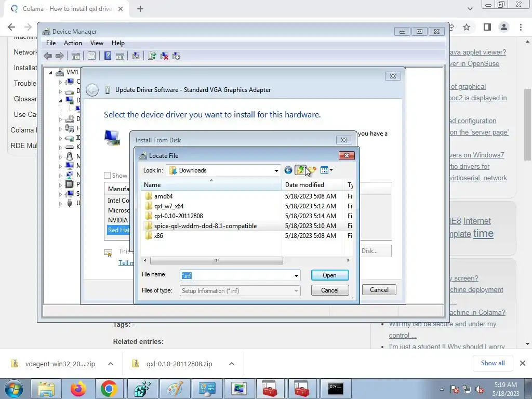Toggle the action pane toolbar icon
Viewport: 532px width, 399px height.
pyautogui.click(x=120, y=56)
